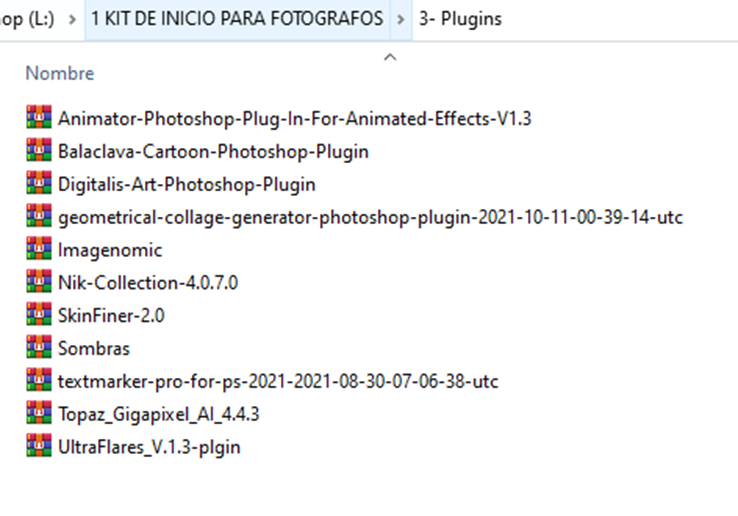Open the breadcrumb chevron after drive (L:)
Screen dimensions: 738x516
point(72,19)
